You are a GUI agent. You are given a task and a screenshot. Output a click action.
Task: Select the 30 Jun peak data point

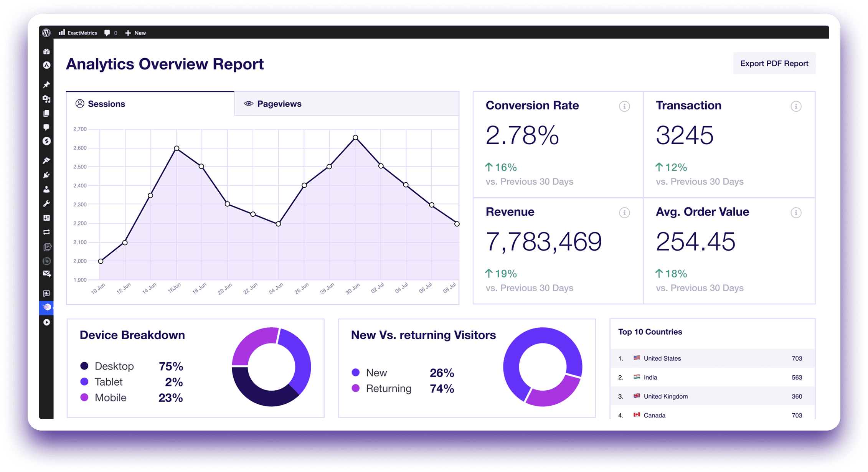(355, 137)
